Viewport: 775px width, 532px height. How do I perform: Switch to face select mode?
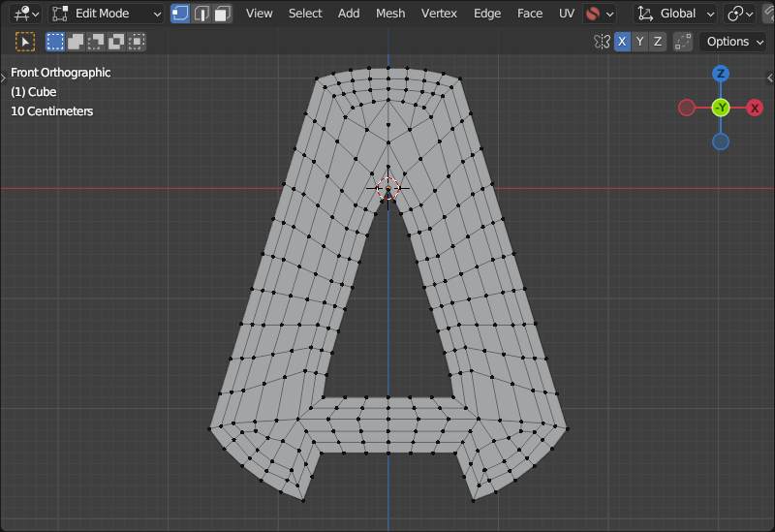tap(223, 14)
